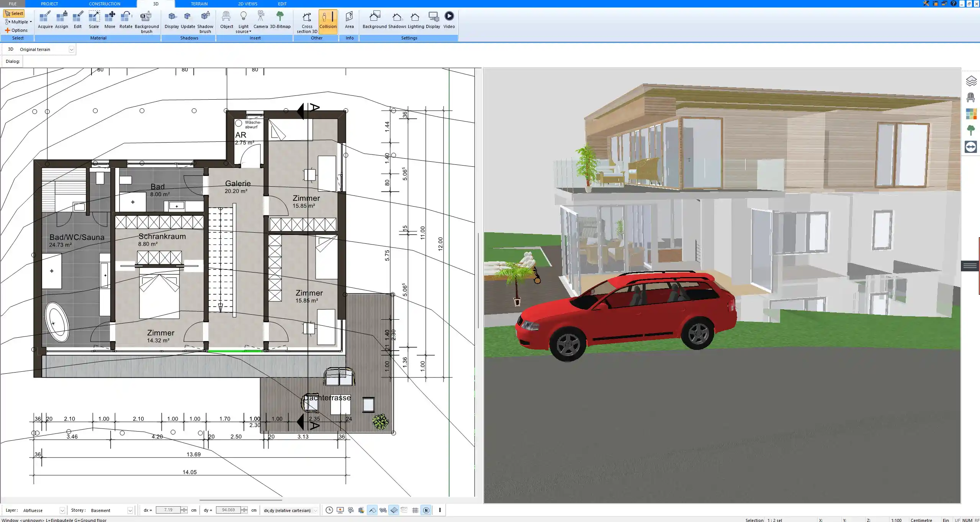Screen dimensions: 980x522
Task: Open the Cross section 3D tool
Action: click(307, 22)
